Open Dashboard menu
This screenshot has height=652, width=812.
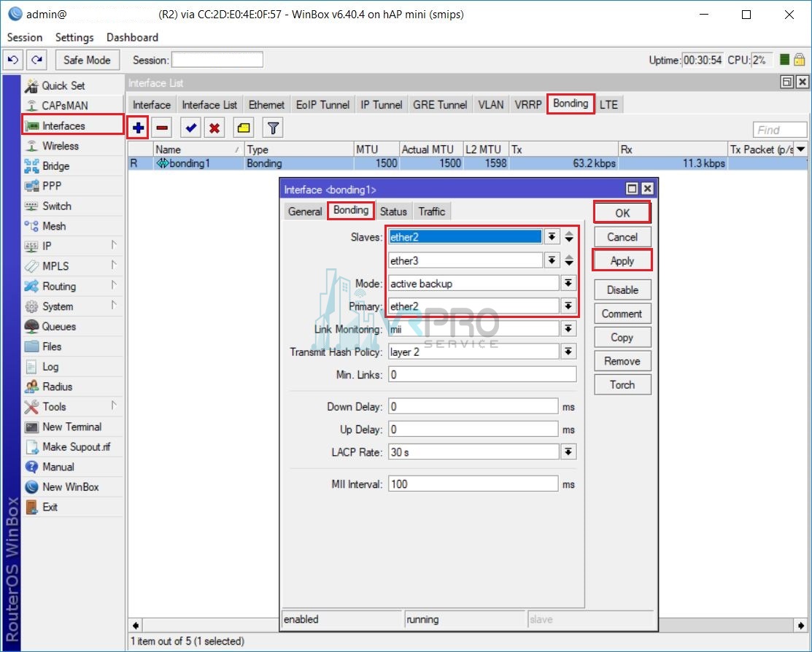pos(132,37)
